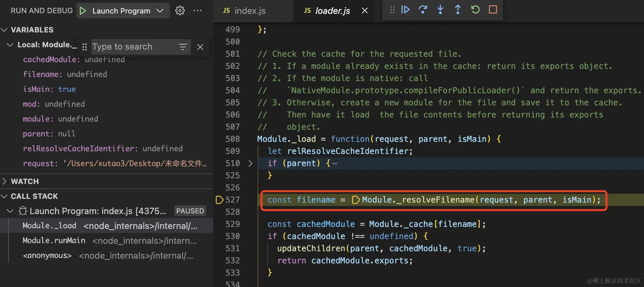The image size is (644, 287).
Task: Click 'cachedModule.exports' on line 532
Action: pos(360,261)
